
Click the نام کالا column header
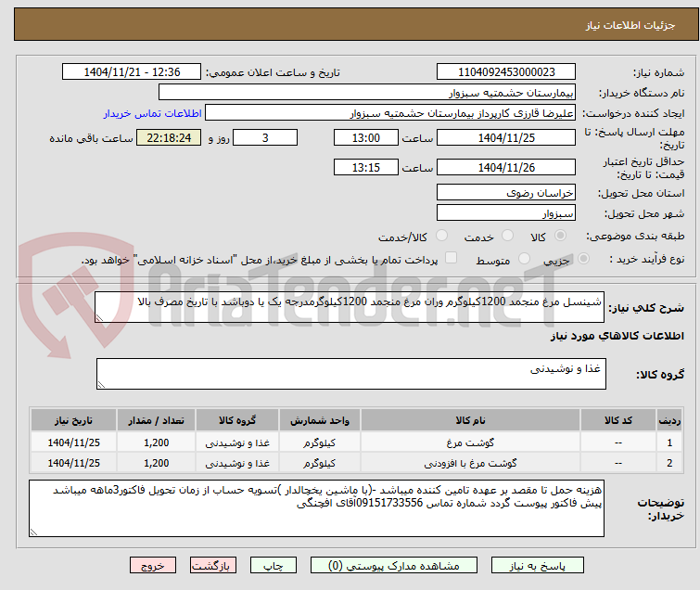tap(470, 420)
